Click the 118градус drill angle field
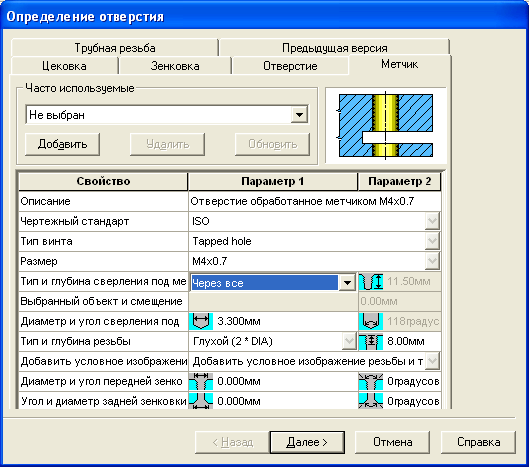The width and height of the screenshot is (529, 467). (x=412, y=321)
